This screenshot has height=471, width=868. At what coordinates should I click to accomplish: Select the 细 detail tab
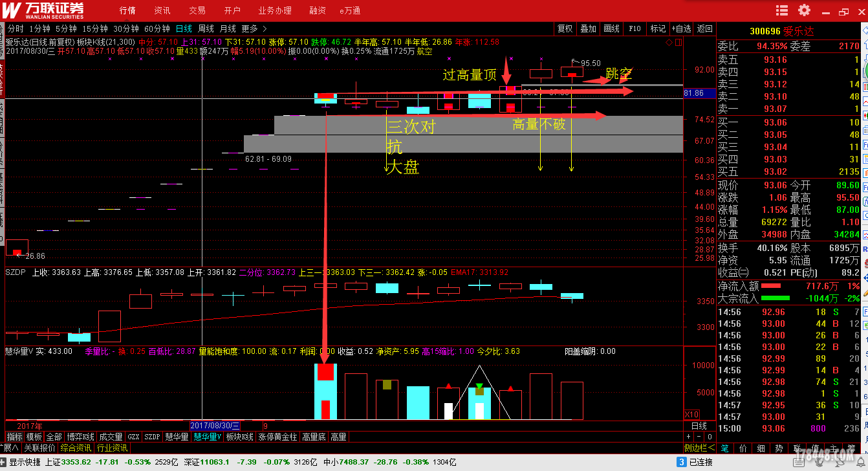(x=761, y=448)
